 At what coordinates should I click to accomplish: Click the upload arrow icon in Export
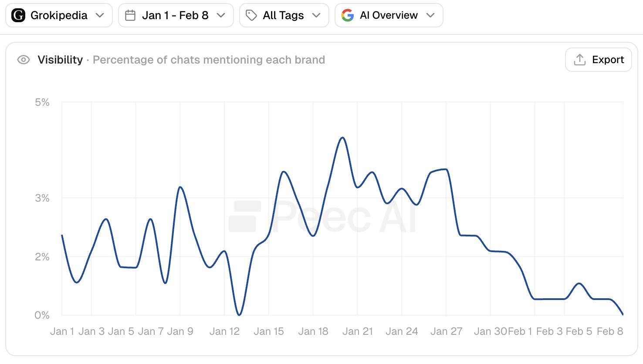pyautogui.click(x=580, y=60)
